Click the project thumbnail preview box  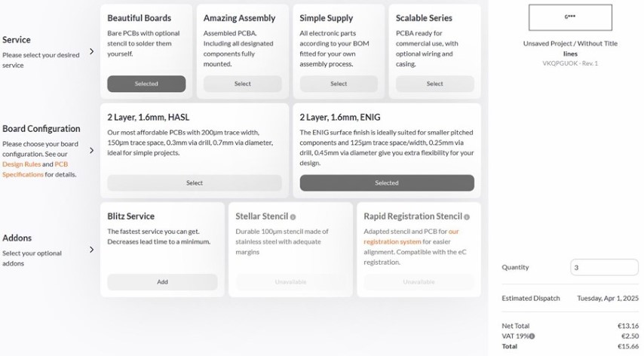[569, 17]
